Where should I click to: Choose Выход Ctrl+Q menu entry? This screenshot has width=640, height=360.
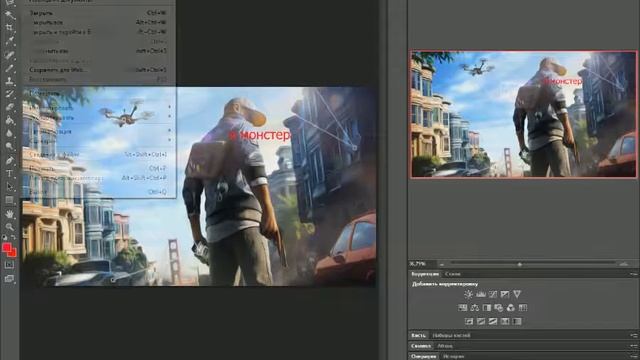98,192
